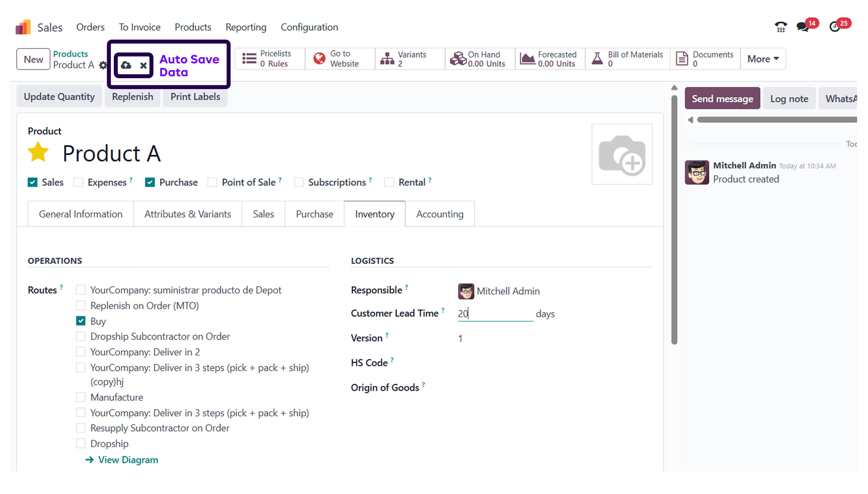868x494 pixels.
Task: Expand the More dropdown
Action: click(x=763, y=59)
